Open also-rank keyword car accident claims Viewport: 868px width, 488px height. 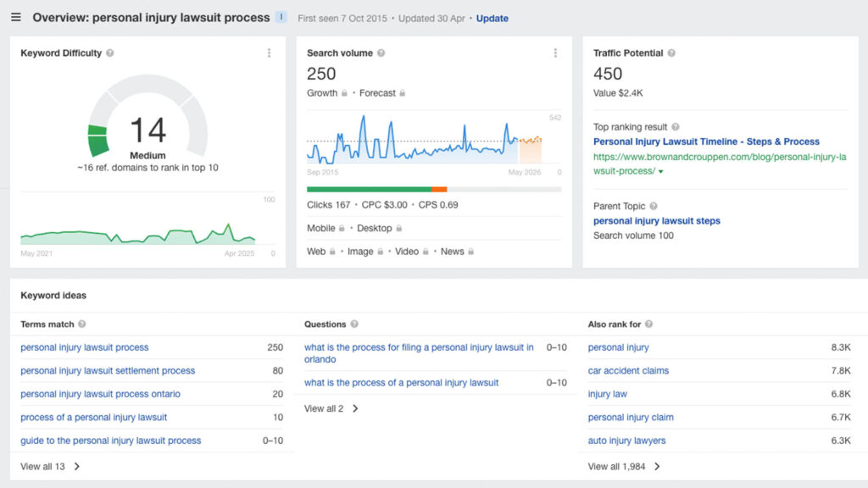(x=628, y=371)
